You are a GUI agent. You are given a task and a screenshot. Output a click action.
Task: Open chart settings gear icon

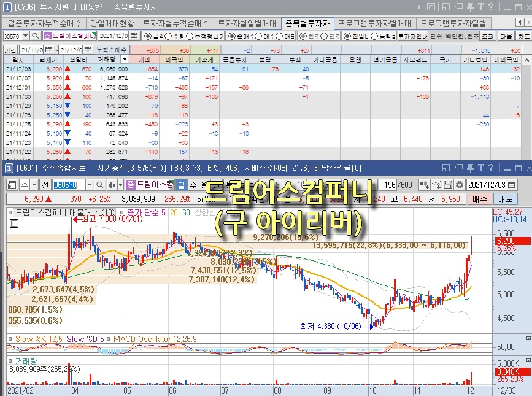460,185
